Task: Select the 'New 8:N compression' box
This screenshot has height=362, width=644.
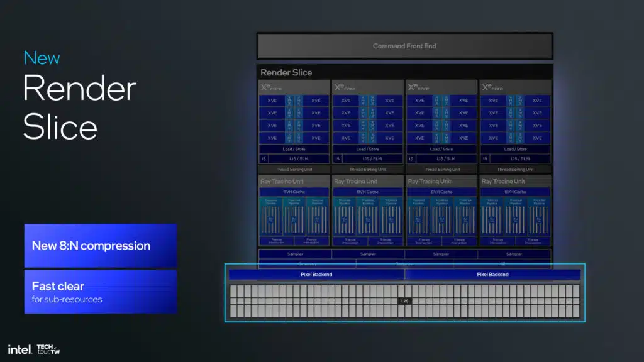Action: [x=101, y=246]
